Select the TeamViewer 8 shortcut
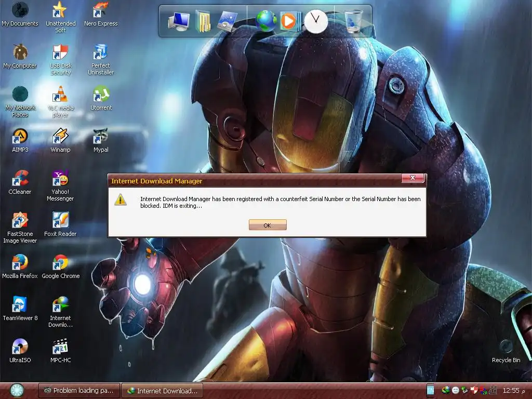Viewport: 532px width, 399px height. pyautogui.click(x=20, y=309)
